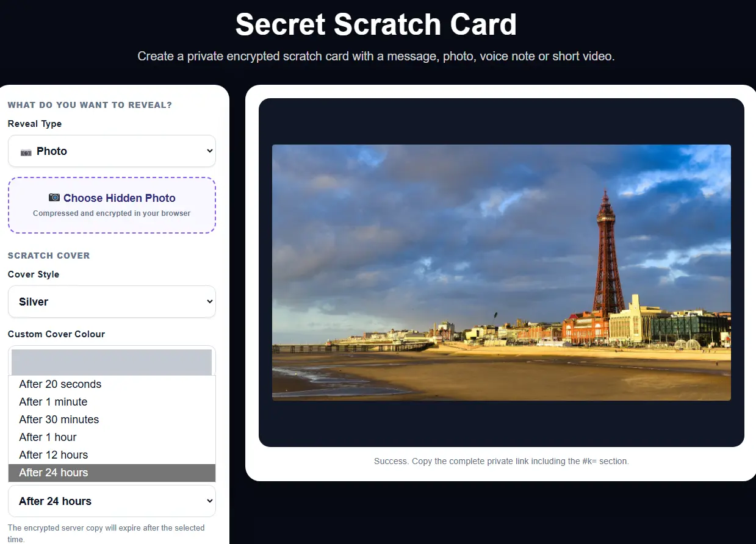Image resolution: width=756 pixels, height=544 pixels.
Task: Click the What Do You Want To Reveal heading
Action: [x=90, y=105]
